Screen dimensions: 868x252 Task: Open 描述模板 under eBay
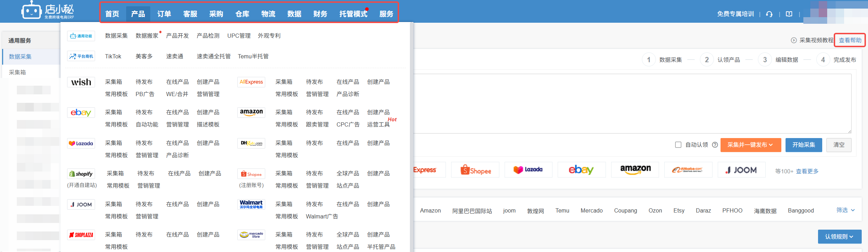click(208, 124)
